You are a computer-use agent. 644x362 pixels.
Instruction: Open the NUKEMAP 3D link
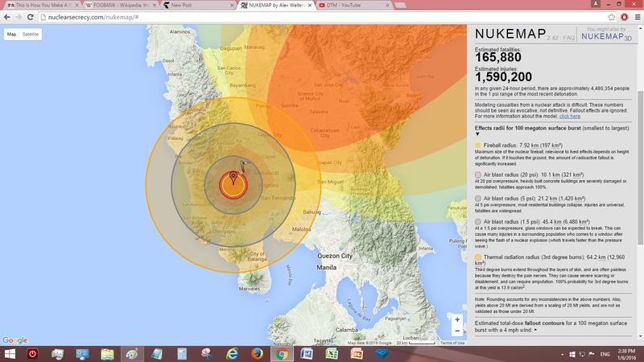click(x=607, y=36)
